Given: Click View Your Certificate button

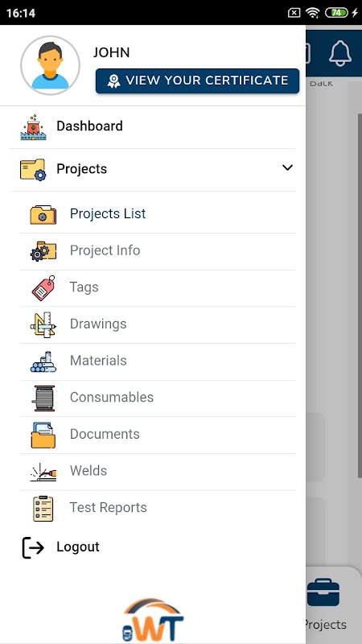Looking at the screenshot, I should [197, 80].
